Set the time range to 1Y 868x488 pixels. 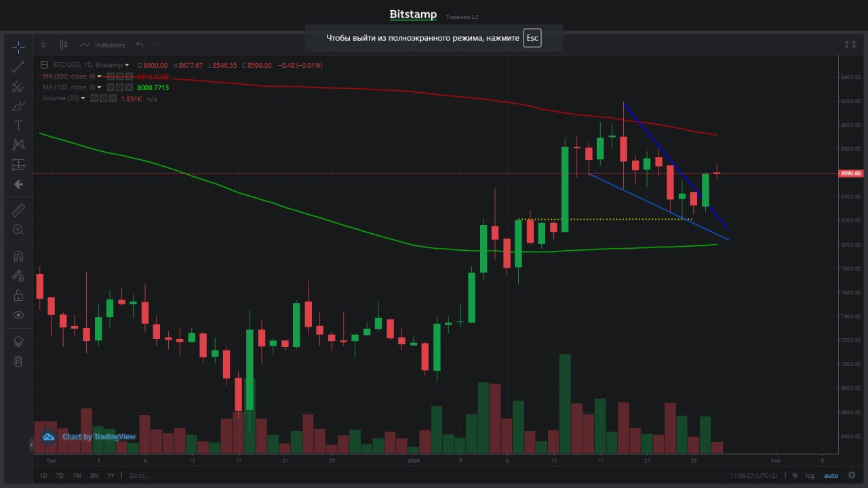pos(111,475)
